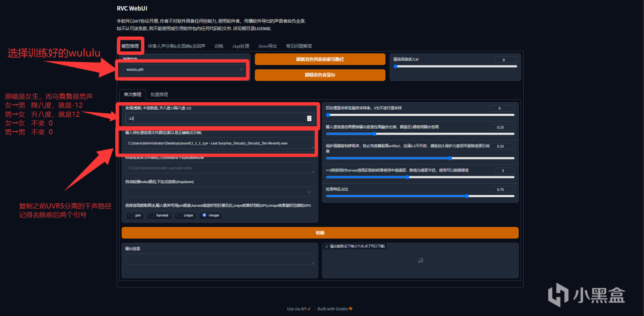Open the 伴奏人声分离&去混响&去回声 tab

pos(177,46)
